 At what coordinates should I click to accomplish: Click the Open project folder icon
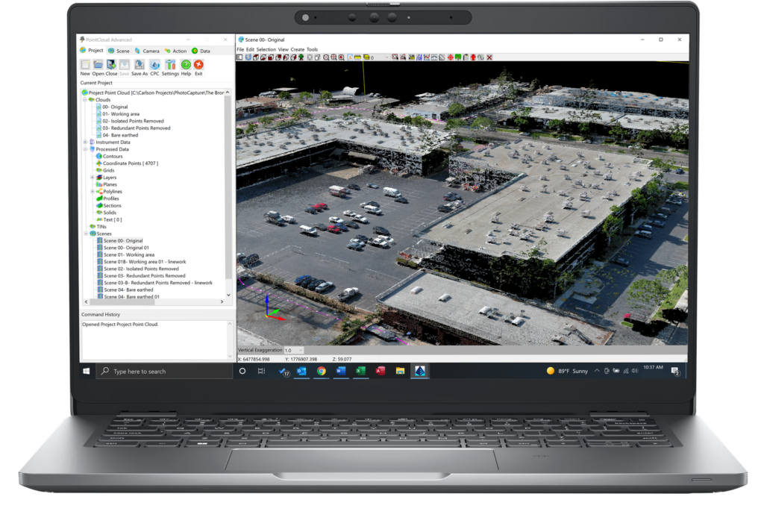(98, 64)
